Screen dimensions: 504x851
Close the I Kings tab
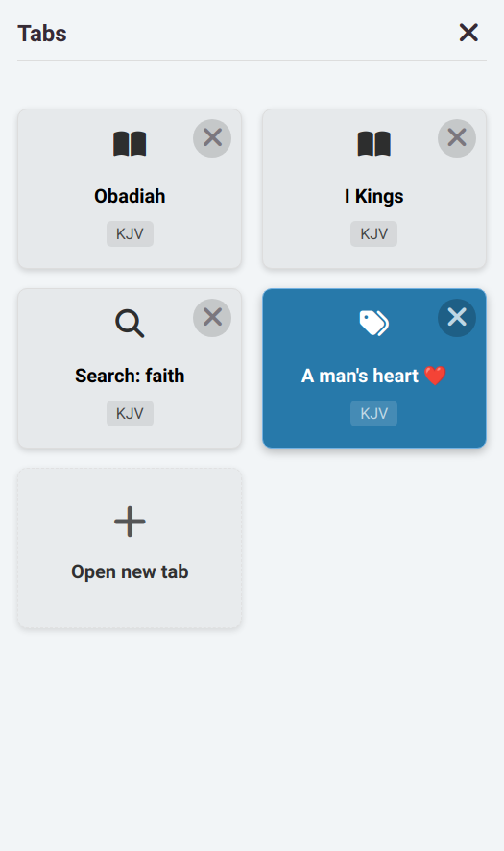point(457,138)
